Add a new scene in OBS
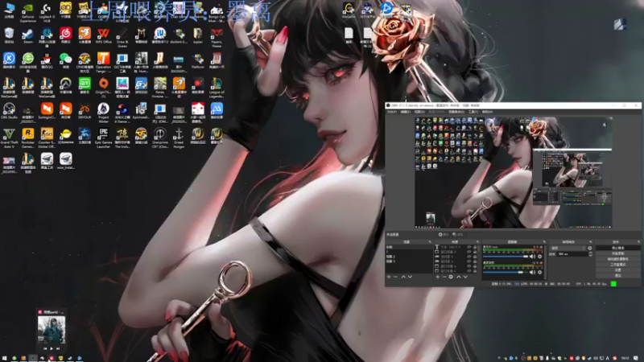Screen dimensions: 644x362 [389, 277]
